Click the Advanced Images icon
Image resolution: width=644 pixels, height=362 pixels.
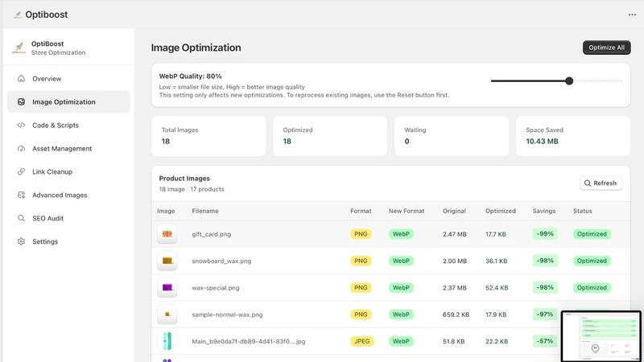22,195
